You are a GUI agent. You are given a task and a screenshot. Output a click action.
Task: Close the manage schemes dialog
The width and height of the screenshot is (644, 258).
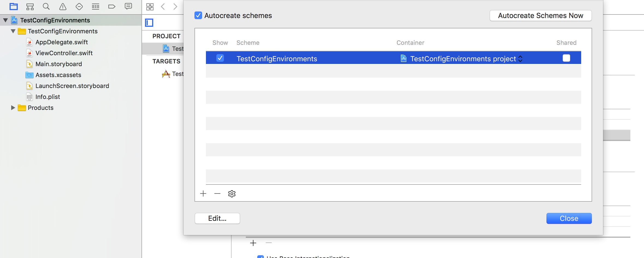[569, 218]
